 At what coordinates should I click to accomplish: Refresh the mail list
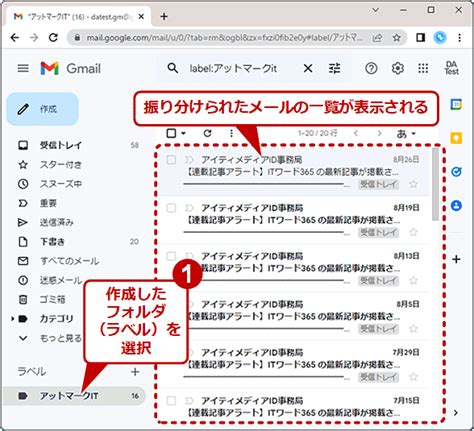pos(207,133)
